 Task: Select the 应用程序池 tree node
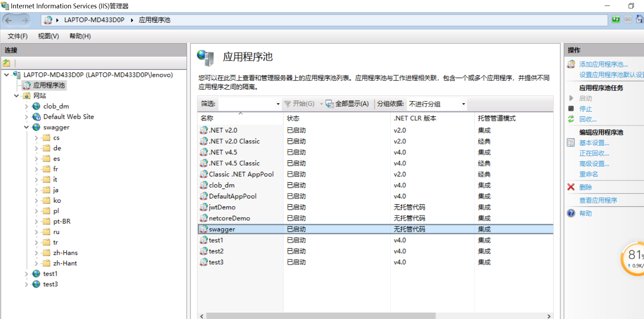[49, 85]
